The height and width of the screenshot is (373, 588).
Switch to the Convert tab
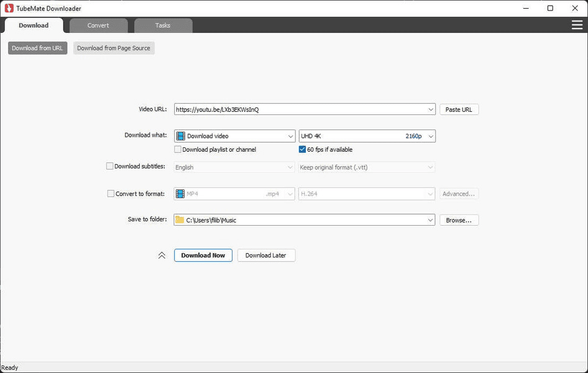pos(98,25)
